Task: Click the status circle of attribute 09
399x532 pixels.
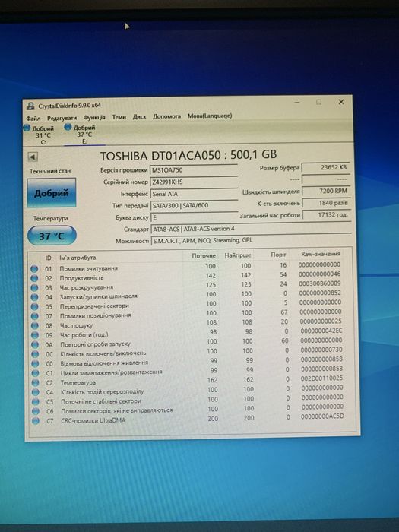Action: (x=35, y=336)
